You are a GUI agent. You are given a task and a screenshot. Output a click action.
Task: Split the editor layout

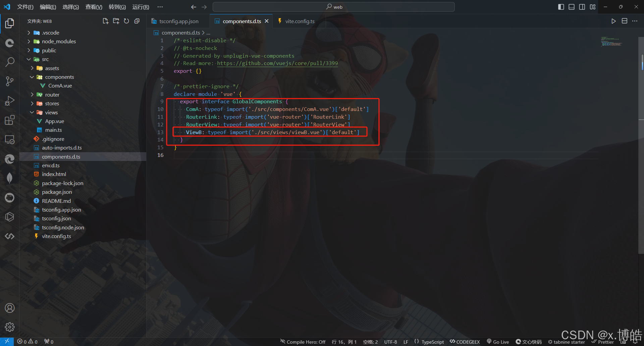[625, 21]
